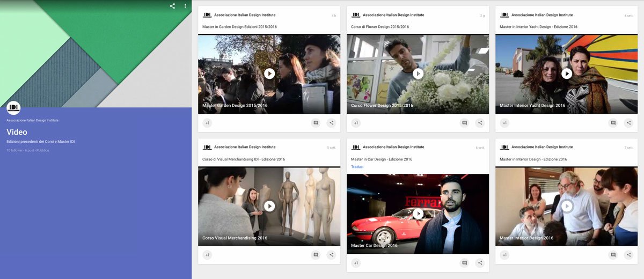644x279 pixels.
Task: Play the Master Garden Design 2015/2016 video
Action: tap(269, 74)
